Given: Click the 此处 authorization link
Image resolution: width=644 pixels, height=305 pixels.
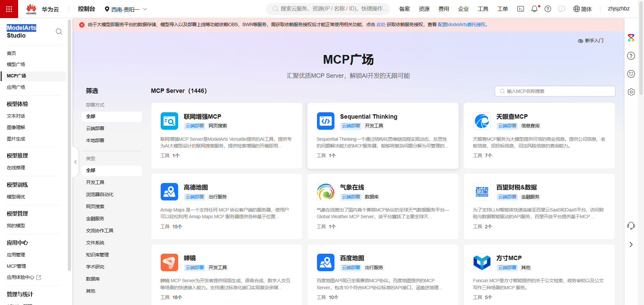Looking at the screenshot, I should [381, 25].
